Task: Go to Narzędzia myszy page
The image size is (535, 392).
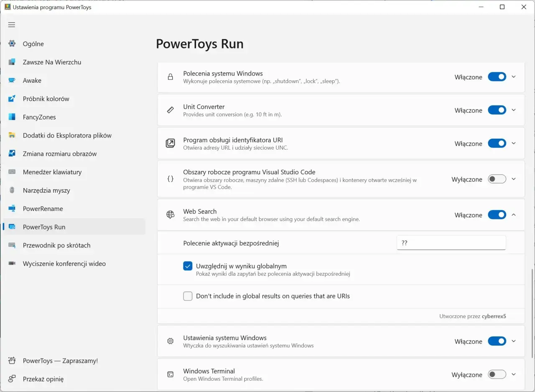Action: [x=74, y=191]
